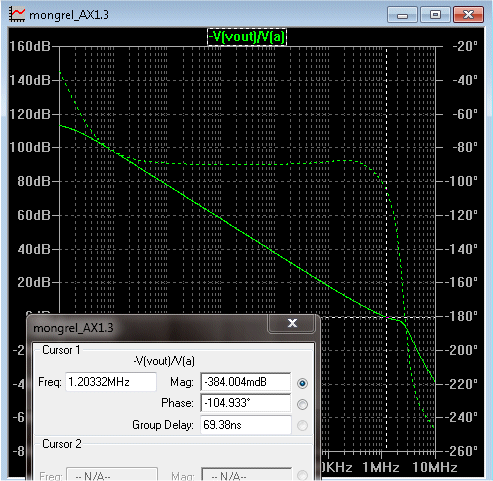Click the 40dB left axis label
493x481 pixels.
(x=34, y=249)
